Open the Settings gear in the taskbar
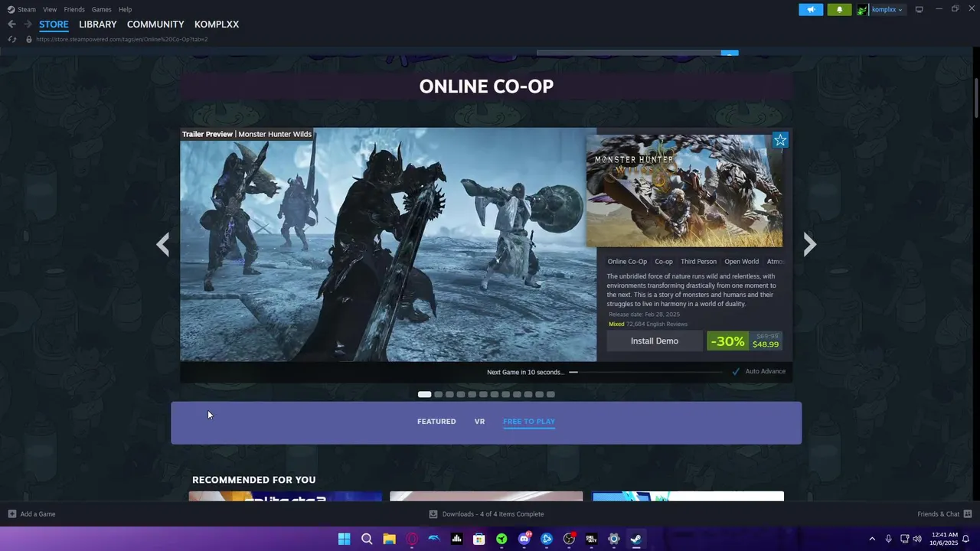Image resolution: width=980 pixels, height=551 pixels. 614,539
